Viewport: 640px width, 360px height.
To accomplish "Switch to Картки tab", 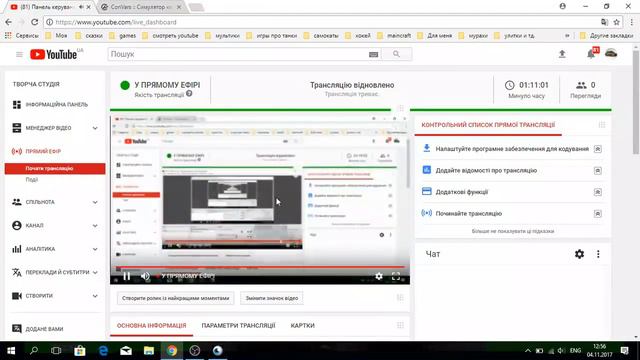I will pos(302,326).
